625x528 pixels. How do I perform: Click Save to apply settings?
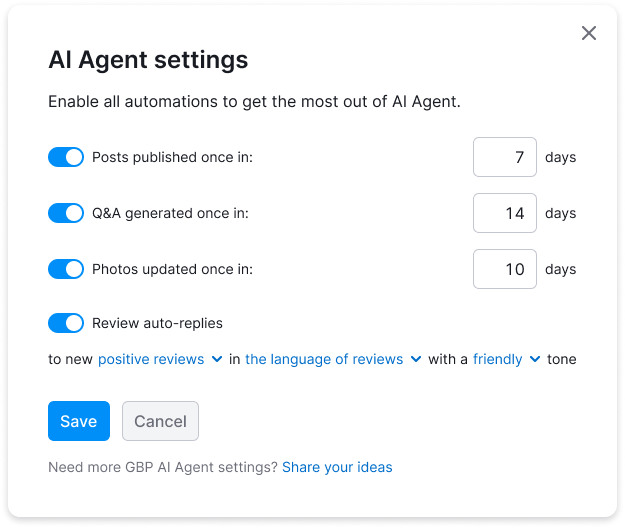tap(78, 421)
